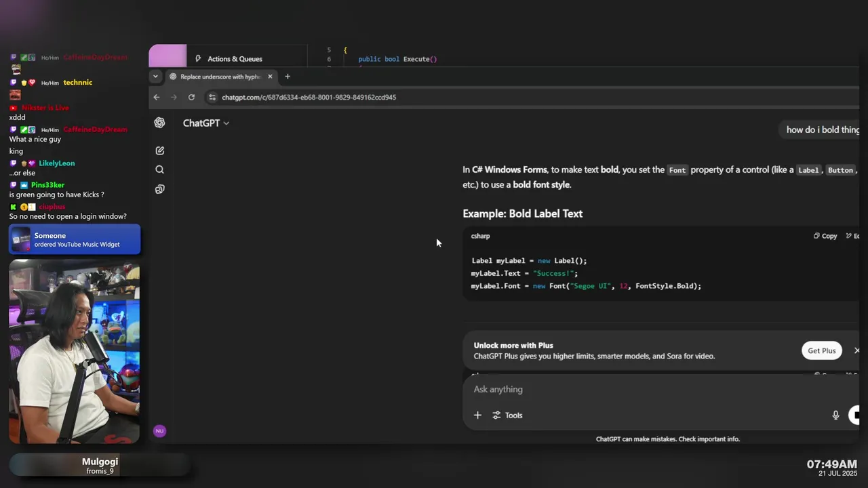The height and width of the screenshot is (488, 868).
Task: Click the code line myLabel.Text = "Success!"
Action: [x=524, y=273]
